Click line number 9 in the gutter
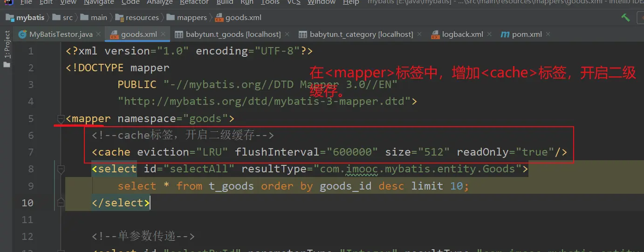Screen dimensions: 644x252 tap(31, 186)
